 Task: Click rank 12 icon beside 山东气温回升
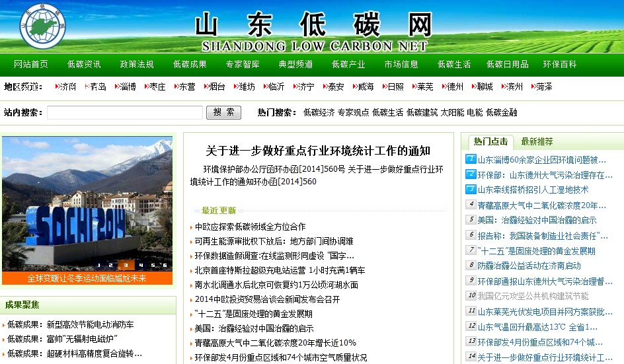coord(471,326)
